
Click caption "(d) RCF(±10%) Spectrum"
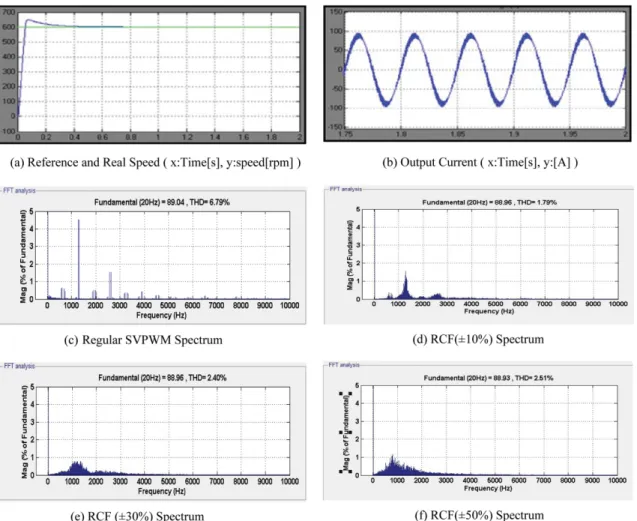478,339
